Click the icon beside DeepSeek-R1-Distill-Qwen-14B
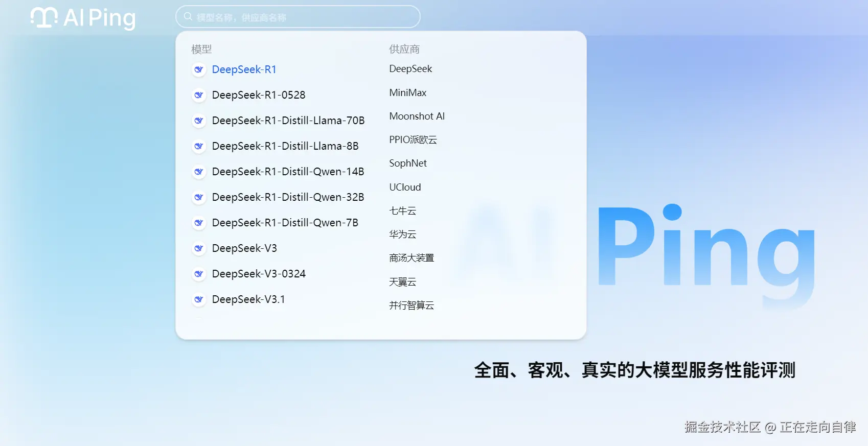Image resolution: width=868 pixels, height=446 pixels. pos(199,172)
